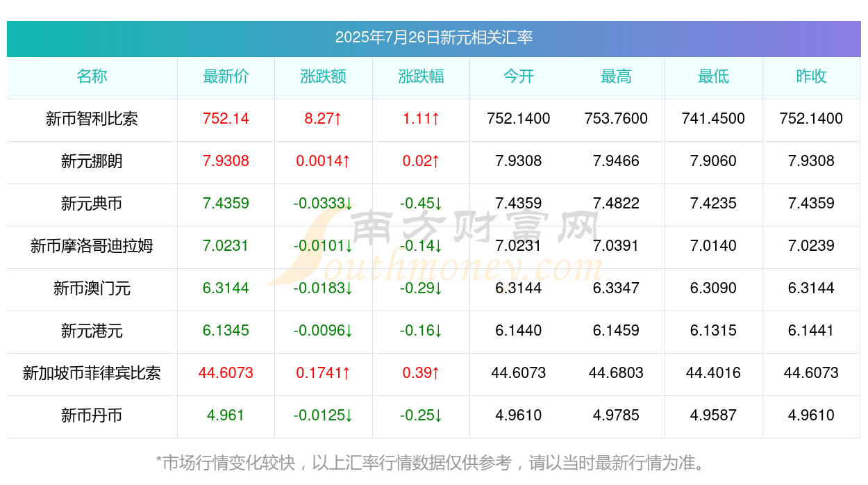The width and height of the screenshot is (868, 485).
Task: Click change percent -0.16↓
Action: click(421, 331)
